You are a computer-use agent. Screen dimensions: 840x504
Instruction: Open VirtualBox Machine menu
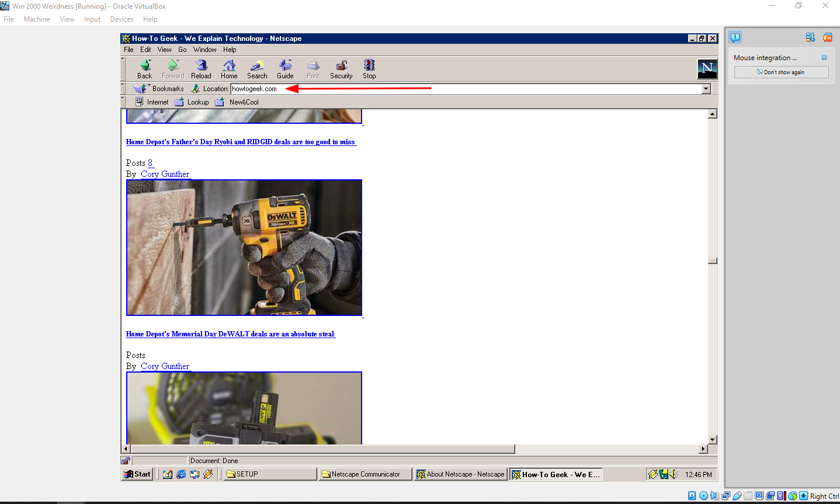point(37,19)
